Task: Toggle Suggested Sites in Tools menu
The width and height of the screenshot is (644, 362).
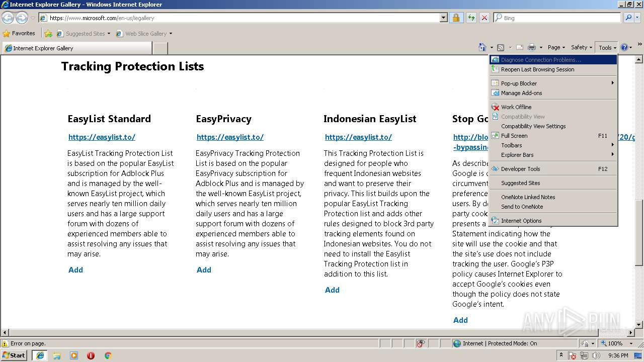Action: coord(553,183)
